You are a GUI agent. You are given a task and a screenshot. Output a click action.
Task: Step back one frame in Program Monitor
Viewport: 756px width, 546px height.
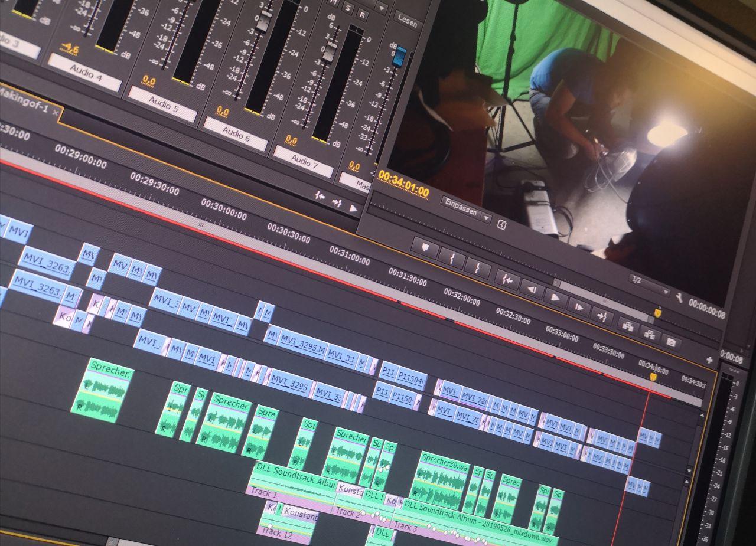(532, 289)
